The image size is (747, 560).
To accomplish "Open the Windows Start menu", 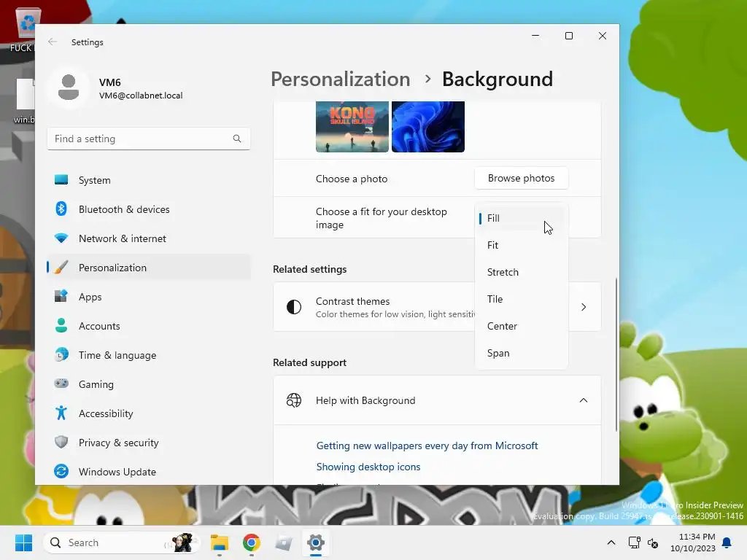I will (x=23, y=542).
